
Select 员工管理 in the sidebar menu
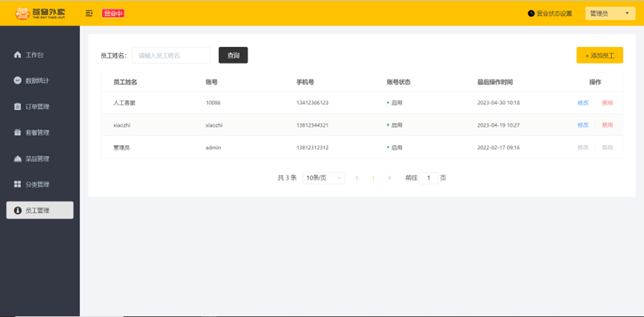(40, 211)
